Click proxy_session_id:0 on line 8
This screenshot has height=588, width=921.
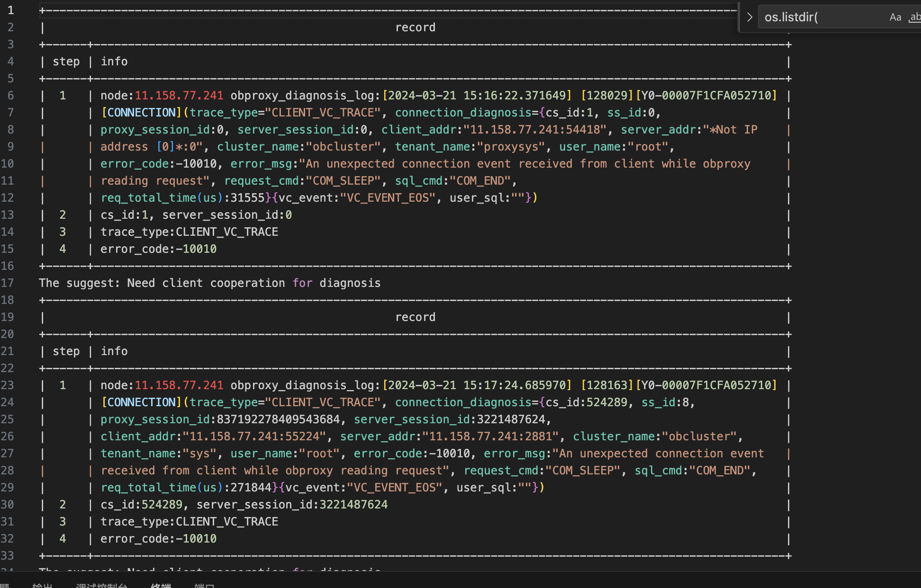coord(162,130)
